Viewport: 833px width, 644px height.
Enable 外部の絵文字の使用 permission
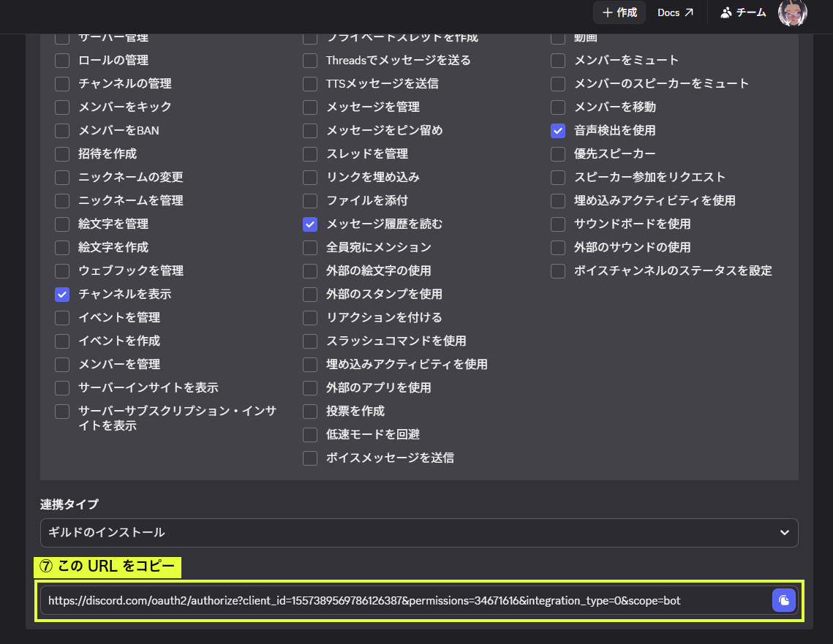point(310,270)
